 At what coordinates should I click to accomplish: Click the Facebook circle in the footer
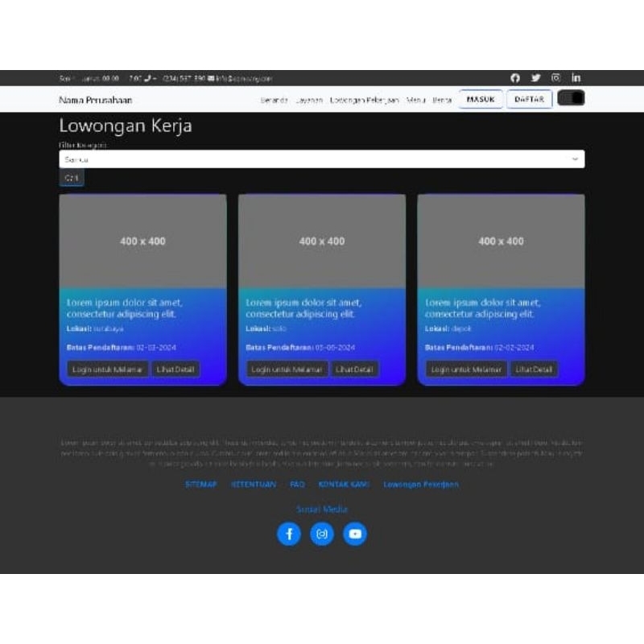pos(290,533)
